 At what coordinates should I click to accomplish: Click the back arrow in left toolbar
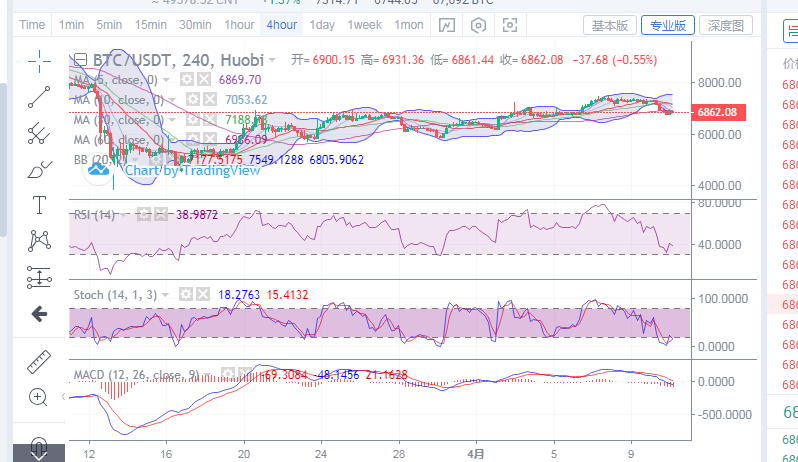[39, 314]
